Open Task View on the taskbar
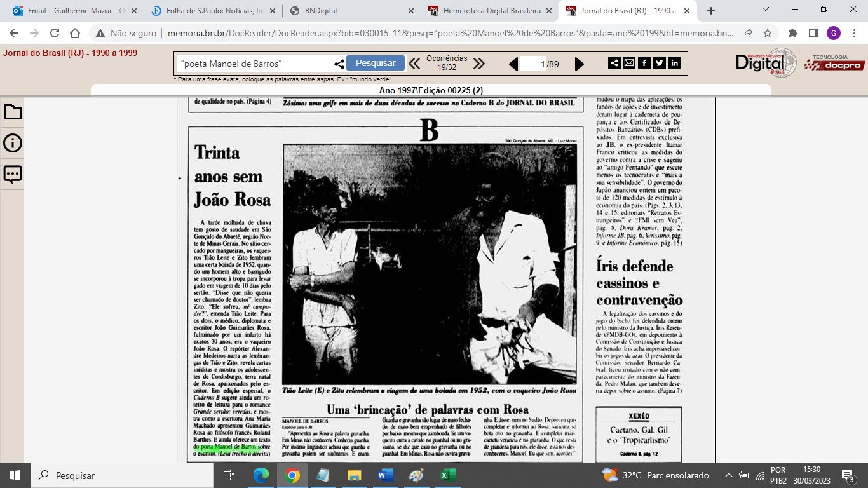 tap(228, 475)
